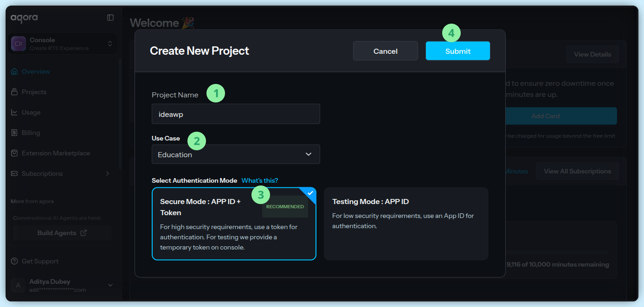This screenshot has height=307, width=644.
Task: Select Testing Mode: APP ID option
Action: [x=406, y=224]
